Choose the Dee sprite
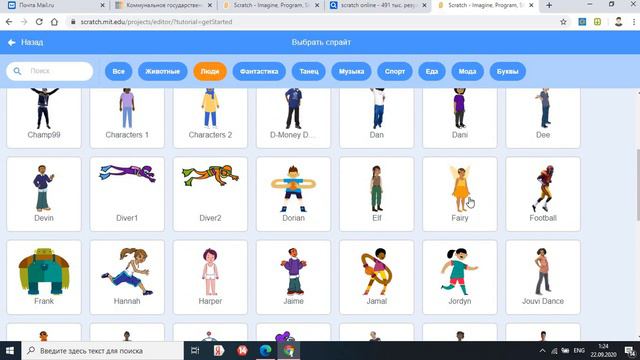The width and height of the screenshot is (640, 360). 543,118
